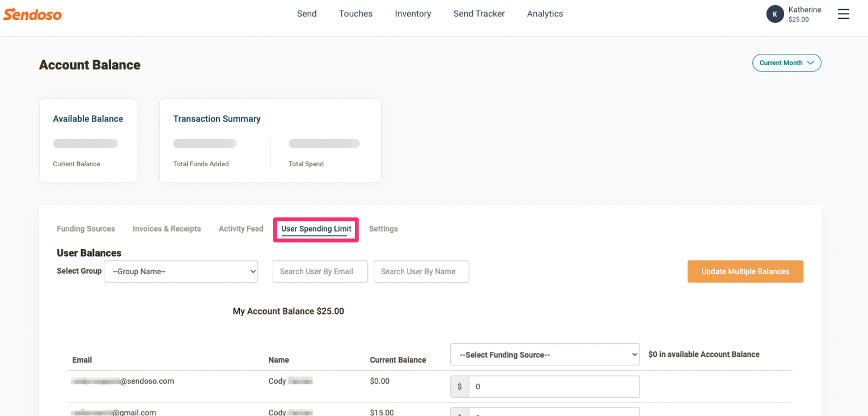Open the Activity Feed tab
This screenshot has height=416, width=868.
[241, 229]
